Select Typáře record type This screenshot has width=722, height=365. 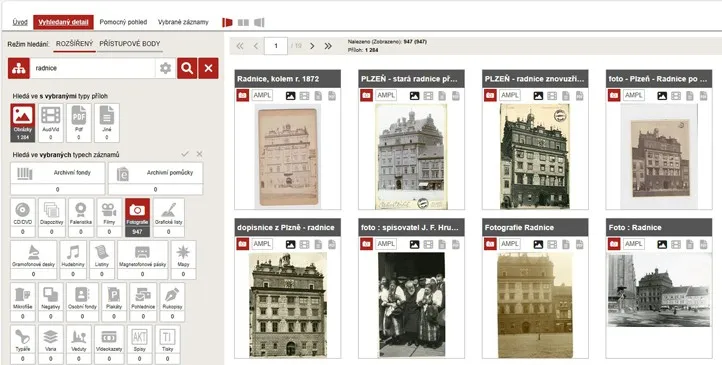pyautogui.click(x=23, y=344)
